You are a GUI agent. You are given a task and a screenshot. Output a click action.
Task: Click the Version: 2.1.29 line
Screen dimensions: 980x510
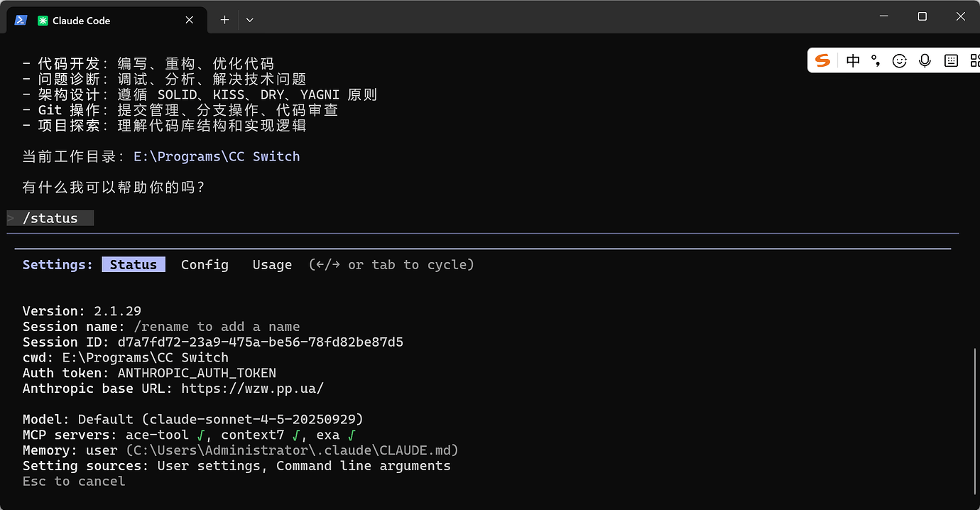point(82,311)
